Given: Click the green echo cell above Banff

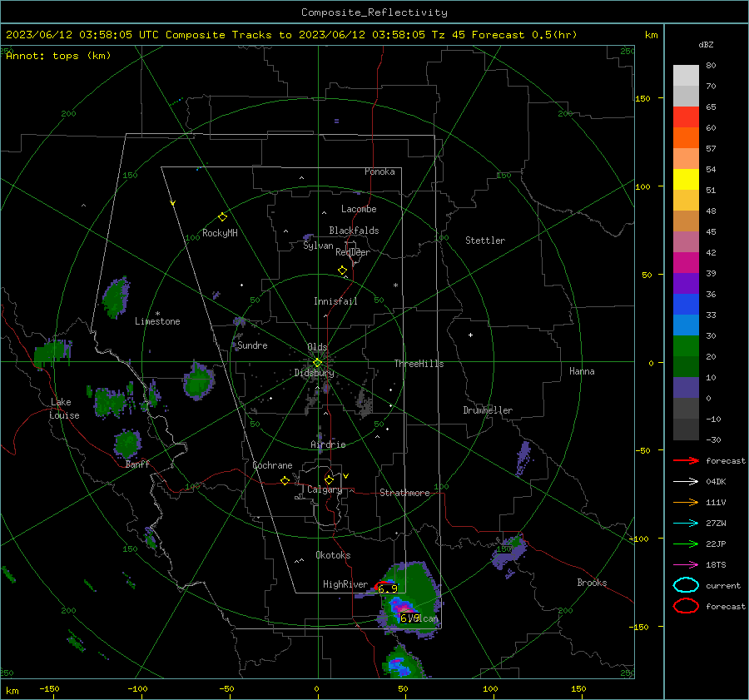Looking at the screenshot, I should pyautogui.click(x=127, y=444).
